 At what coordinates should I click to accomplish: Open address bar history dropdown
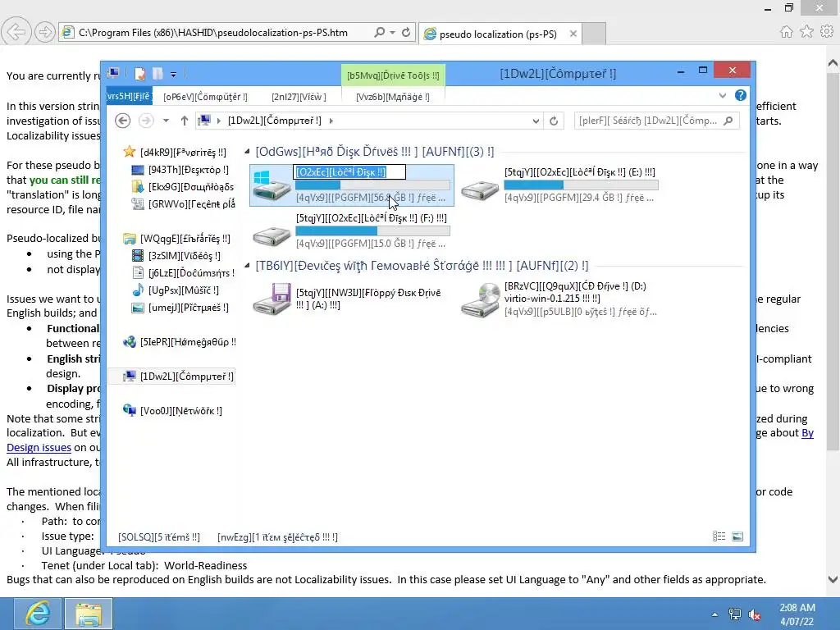pos(536,121)
